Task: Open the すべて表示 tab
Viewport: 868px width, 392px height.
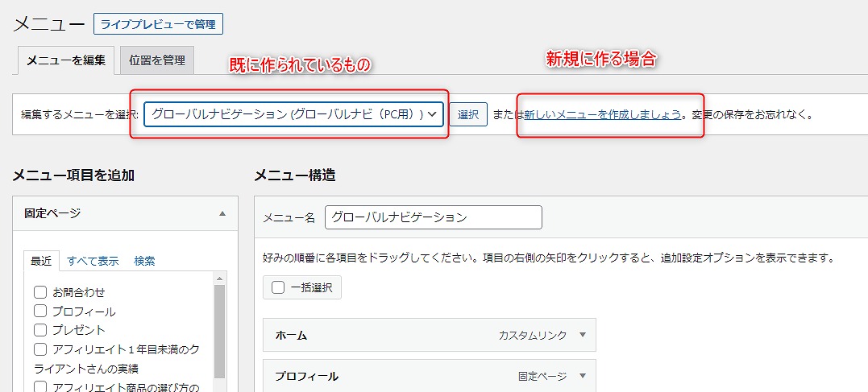Action: [93, 261]
